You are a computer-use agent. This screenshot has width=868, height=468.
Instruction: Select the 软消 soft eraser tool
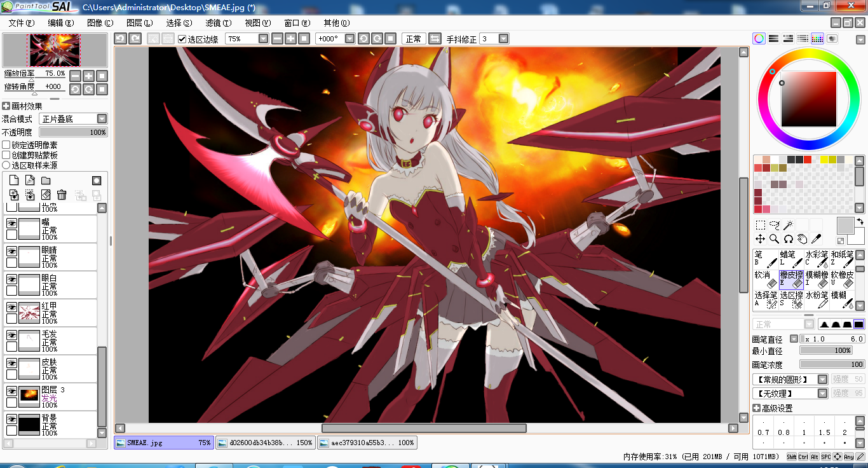pyautogui.click(x=766, y=279)
